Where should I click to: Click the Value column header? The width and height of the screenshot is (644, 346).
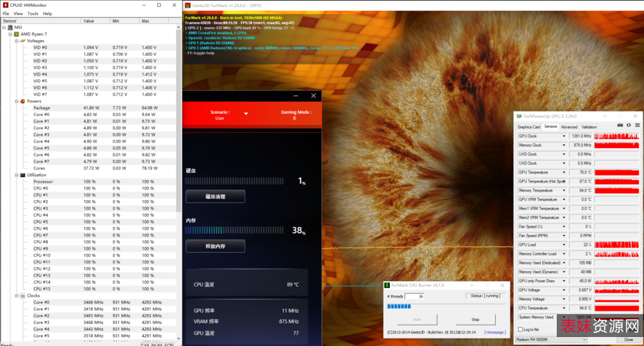[x=96, y=21]
